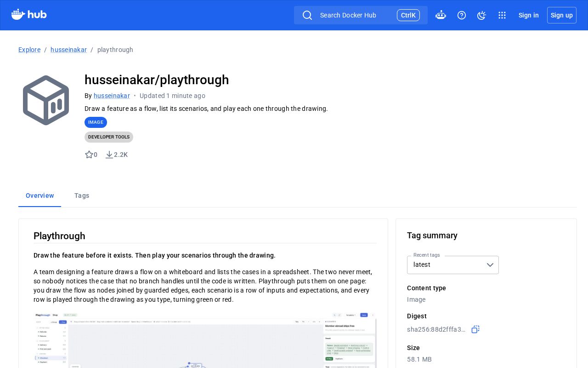Screen dimensions: 588x368
Task: Click the downloads icon next to 2.2K
Action: click(x=109, y=155)
